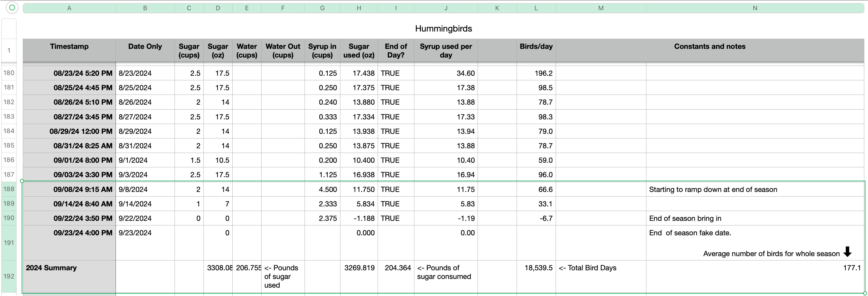
Task: Select column A header
Action: click(x=69, y=8)
